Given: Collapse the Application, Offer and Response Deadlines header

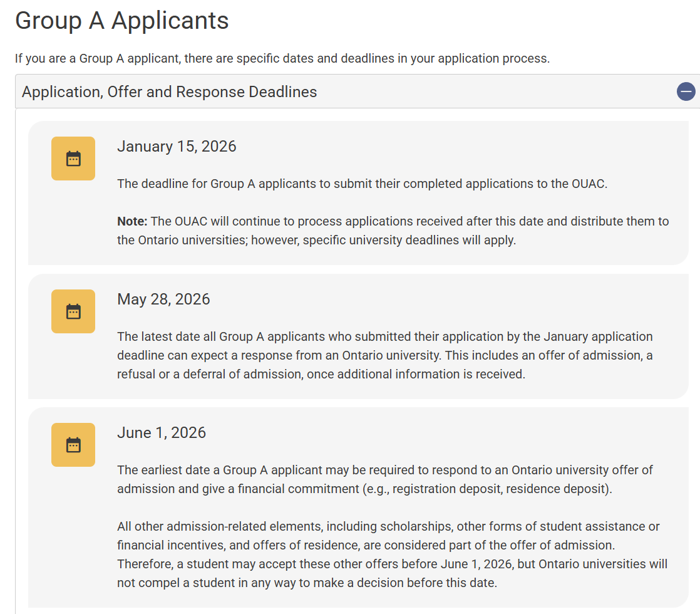Looking at the screenshot, I should [x=169, y=91].
